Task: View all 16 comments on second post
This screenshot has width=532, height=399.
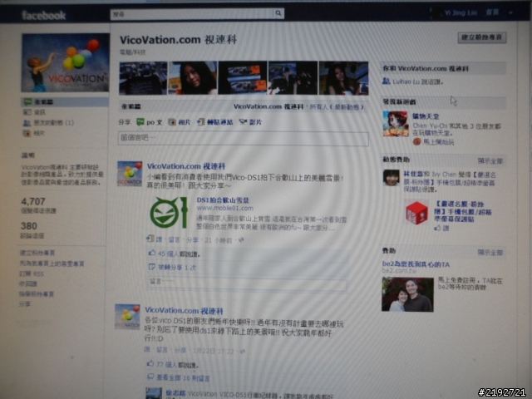Action: coord(183,378)
